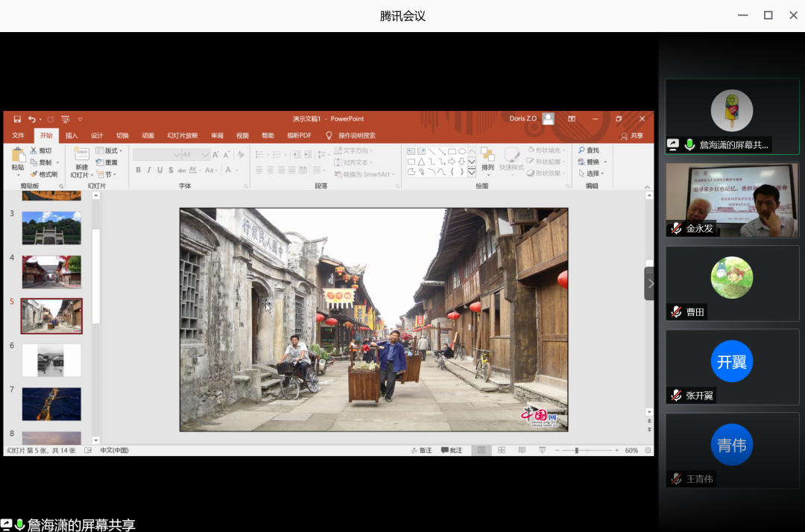Open the Insert (插入) tab
The height and width of the screenshot is (532, 805).
click(72, 136)
